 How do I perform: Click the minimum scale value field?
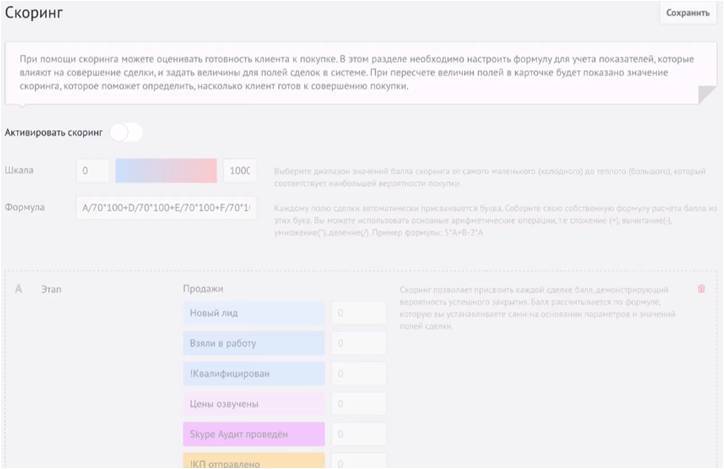click(x=93, y=171)
